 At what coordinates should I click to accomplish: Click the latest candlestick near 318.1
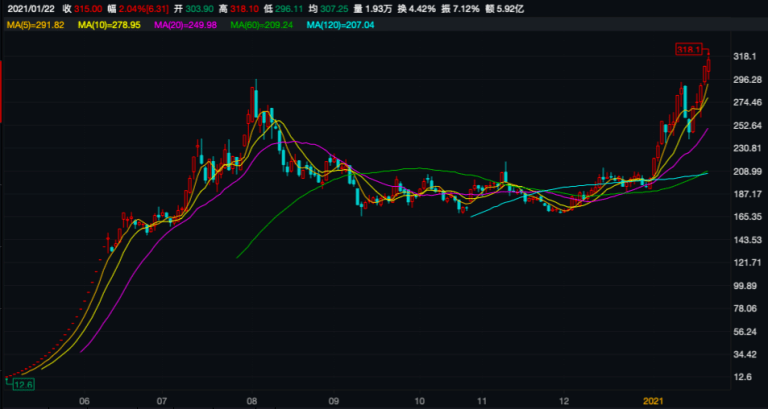tap(707, 69)
